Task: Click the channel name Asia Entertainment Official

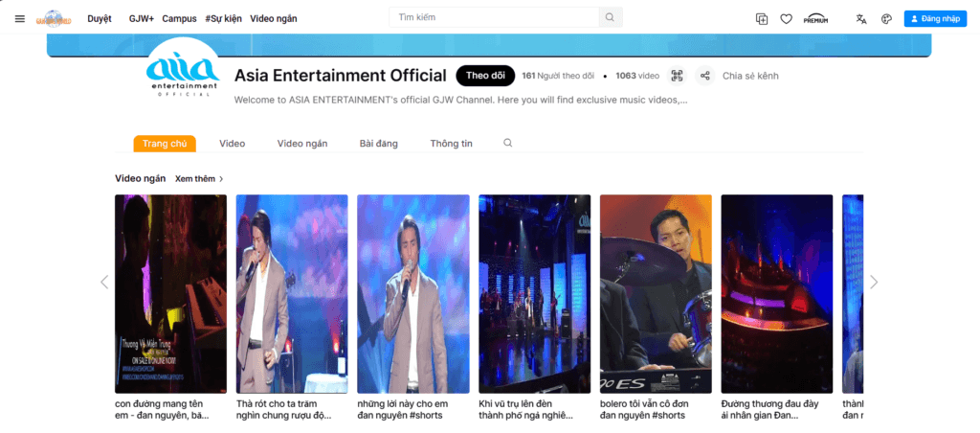Action: [341, 76]
